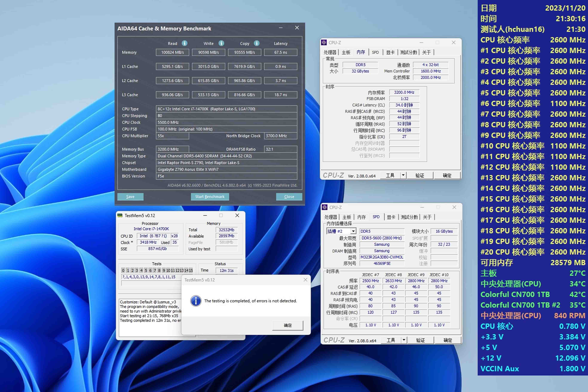Open the 插槽 #2 slot dropdown
This screenshot has height=392, width=588.
point(353,231)
